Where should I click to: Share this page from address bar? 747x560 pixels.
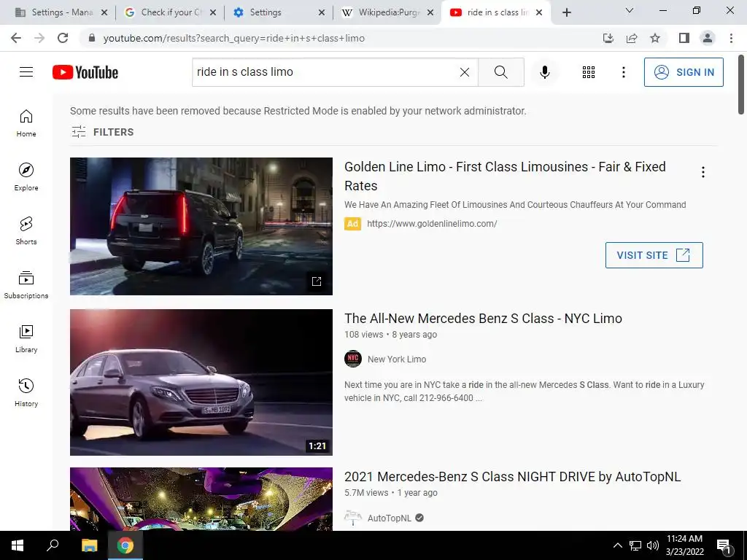pyautogui.click(x=632, y=38)
